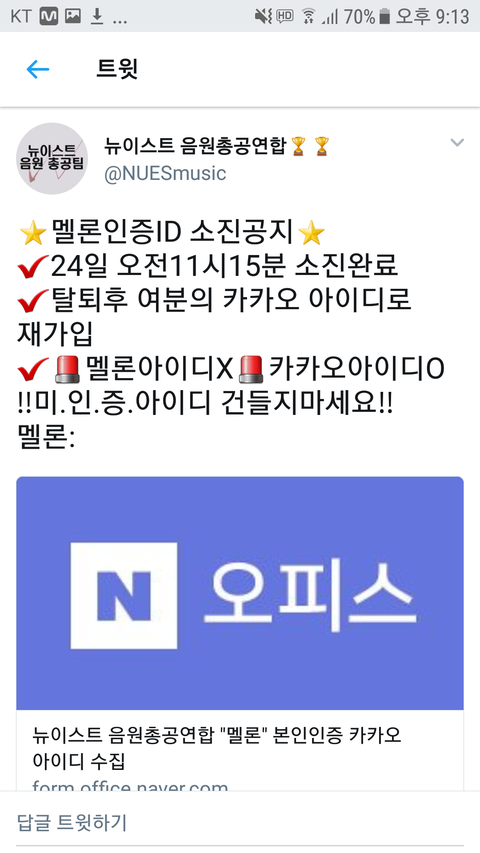Screen dimensions: 480x853
Task: Tap the more notifications dots in status bar
Action: [x=120, y=22]
